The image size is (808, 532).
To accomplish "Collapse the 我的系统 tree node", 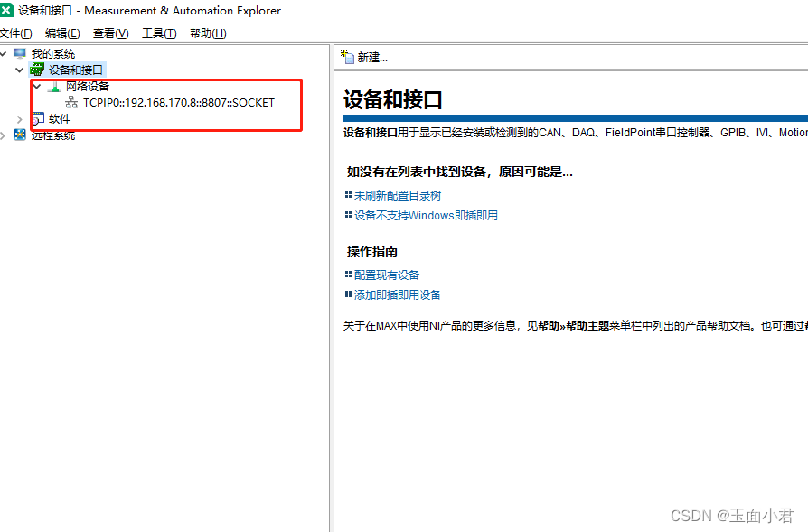I will pyautogui.click(x=3, y=53).
